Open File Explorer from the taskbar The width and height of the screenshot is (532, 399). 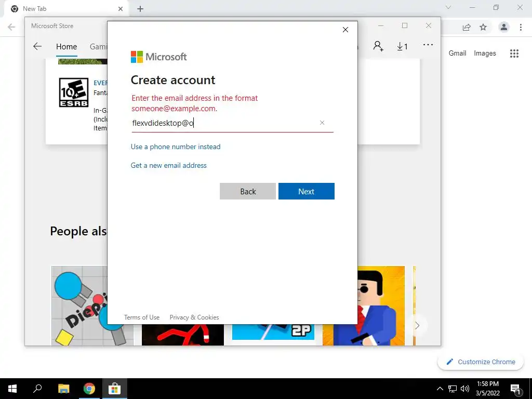point(63,389)
